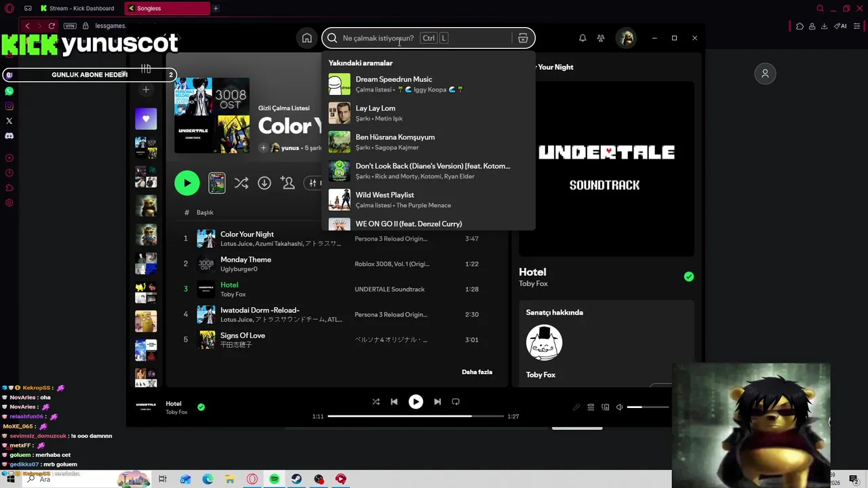Click the plus icon beside owner 'yunus'
Screen dimensions: 868x488
click(263, 148)
